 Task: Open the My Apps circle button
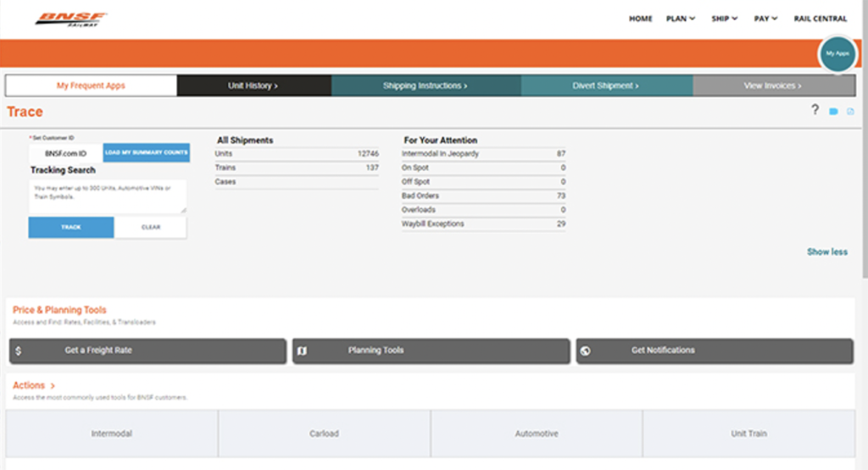point(837,54)
